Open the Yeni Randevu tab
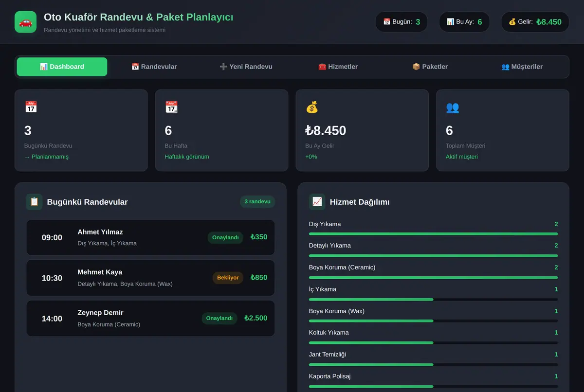The image size is (584, 392). point(246,67)
